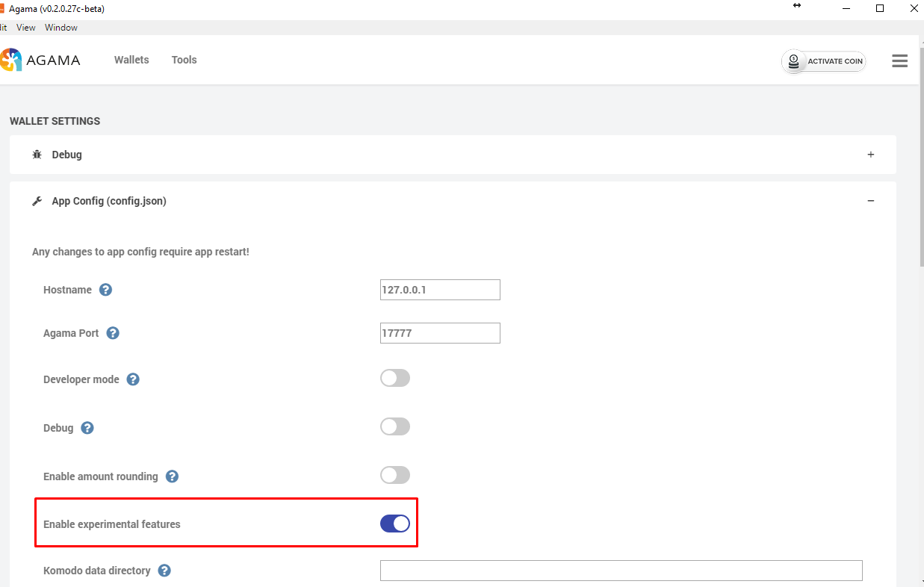Minimize the Agama window
Image resolution: width=924 pixels, height=587 pixels.
tap(846, 8)
